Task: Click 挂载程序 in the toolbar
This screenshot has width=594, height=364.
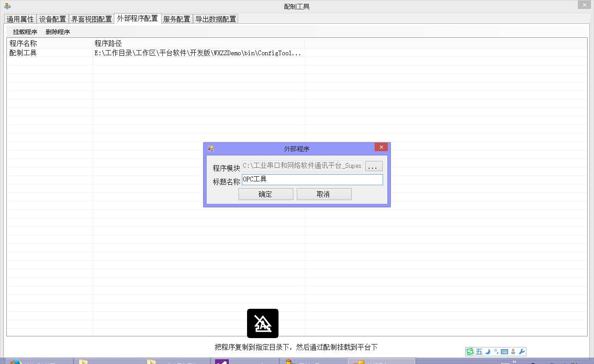Action: click(x=25, y=32)
